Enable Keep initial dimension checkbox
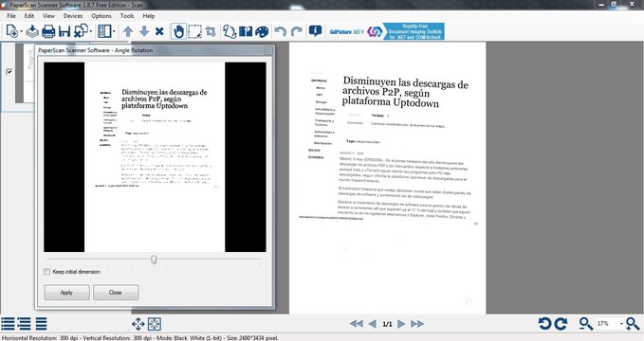 click(x=46, y=272)
